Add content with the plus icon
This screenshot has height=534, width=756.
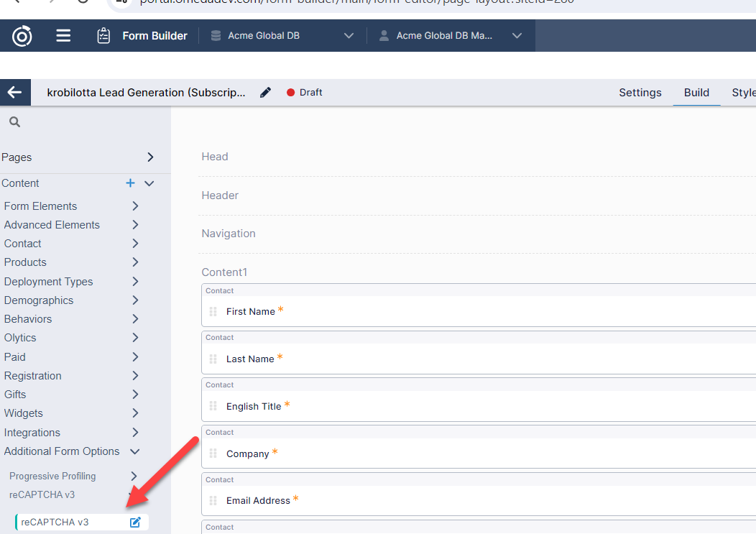[x=130, y=183]
